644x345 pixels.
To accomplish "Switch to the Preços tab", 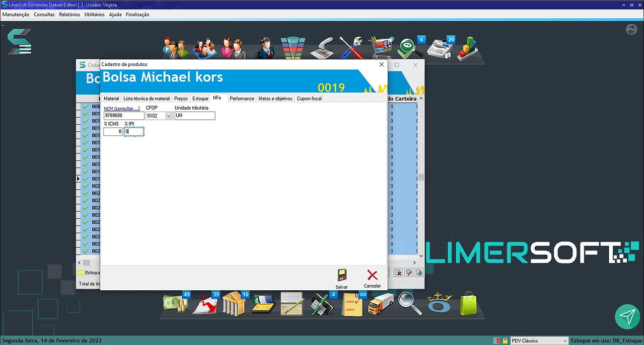I will [x=181, y=99].
